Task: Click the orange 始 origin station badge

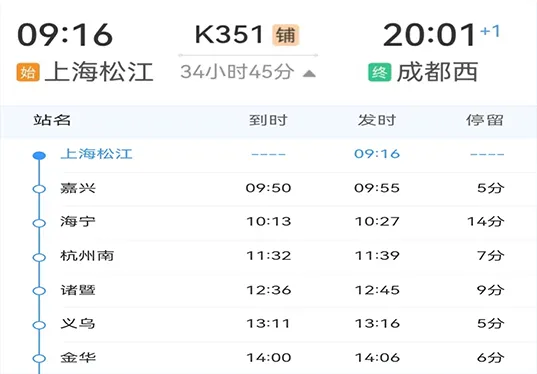Action: (28, 73)
